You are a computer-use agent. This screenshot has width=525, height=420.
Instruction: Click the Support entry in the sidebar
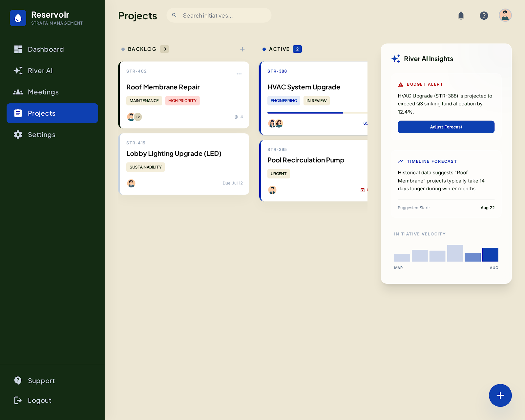[x=41, y=381]
